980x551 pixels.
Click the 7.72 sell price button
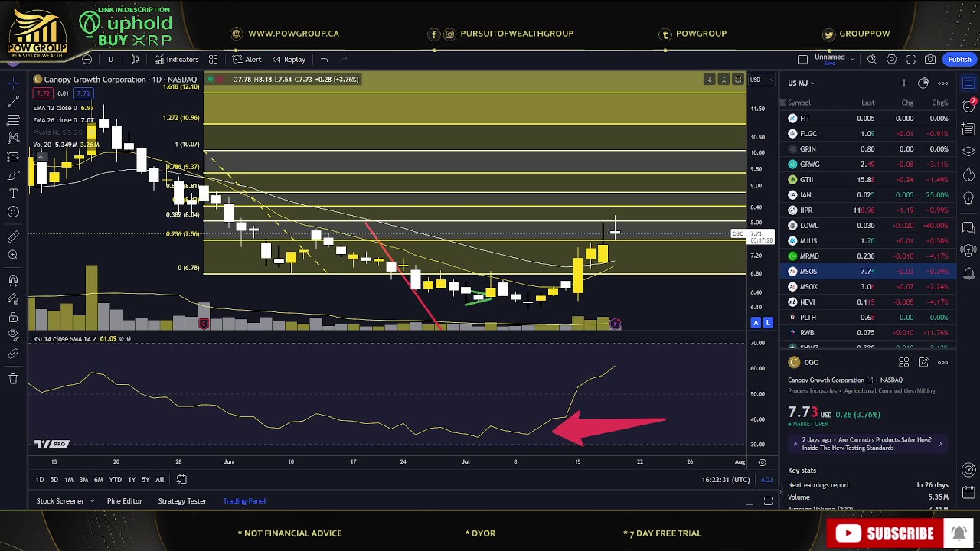pos(43,93)
